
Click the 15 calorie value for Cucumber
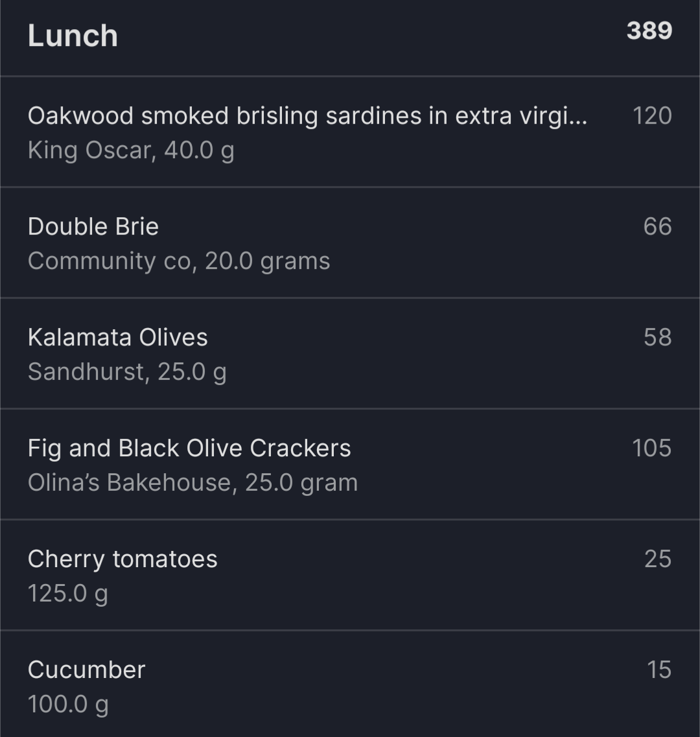point(659,670)
